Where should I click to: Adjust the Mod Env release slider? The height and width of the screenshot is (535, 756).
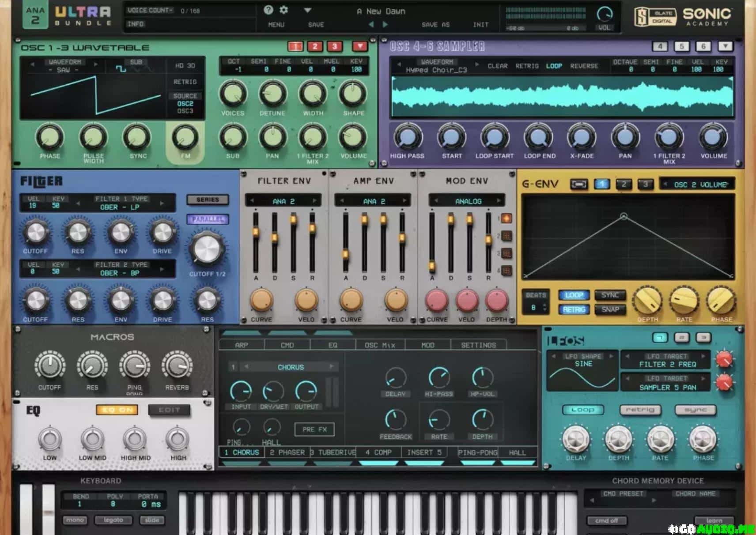(x=488, y=240)
